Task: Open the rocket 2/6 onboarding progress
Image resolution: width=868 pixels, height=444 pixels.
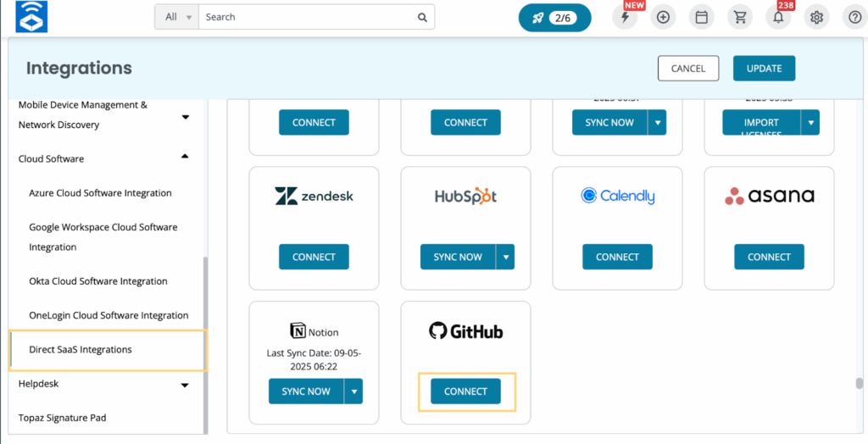Action: [554, 18]
